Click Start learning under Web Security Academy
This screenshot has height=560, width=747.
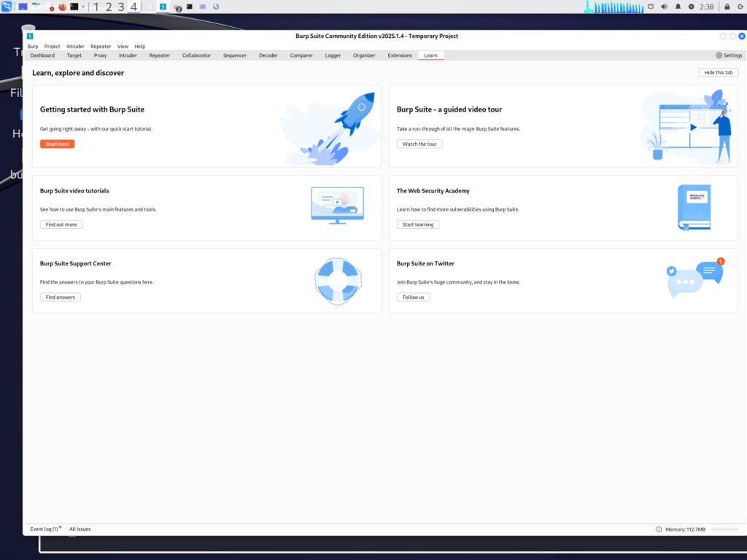[x=417, y=225]
